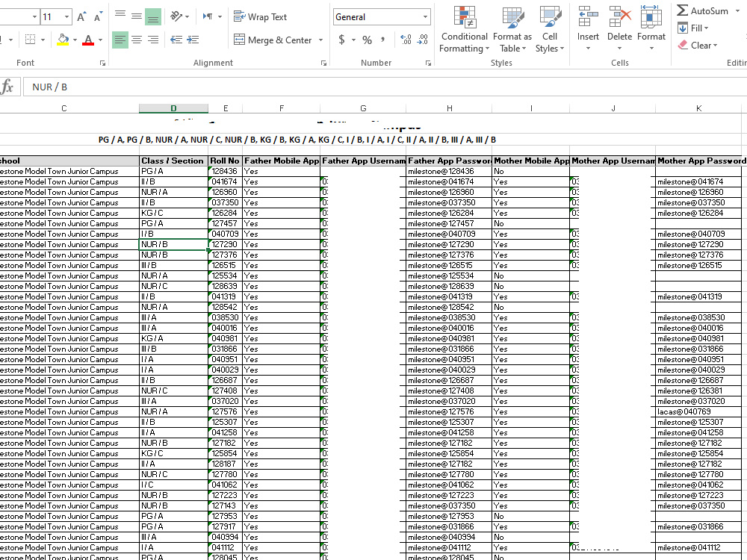
Task: Select column K header
Action: click(698, 108)
